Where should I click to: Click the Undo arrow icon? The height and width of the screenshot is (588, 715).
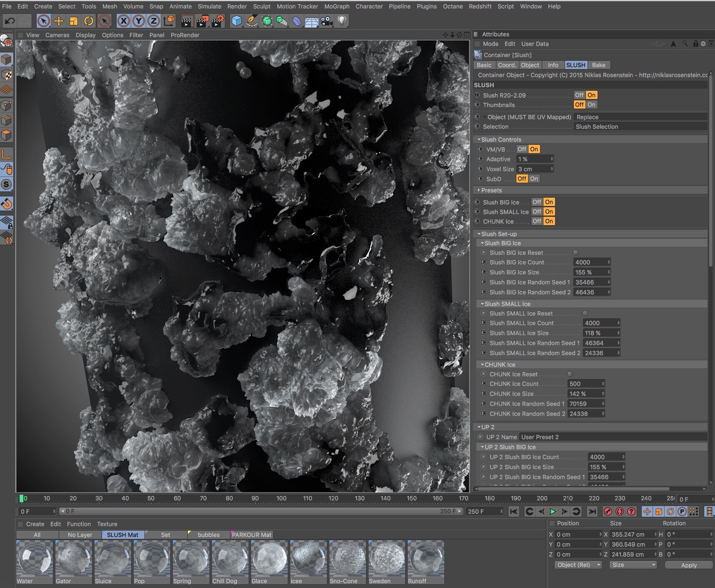10,21
